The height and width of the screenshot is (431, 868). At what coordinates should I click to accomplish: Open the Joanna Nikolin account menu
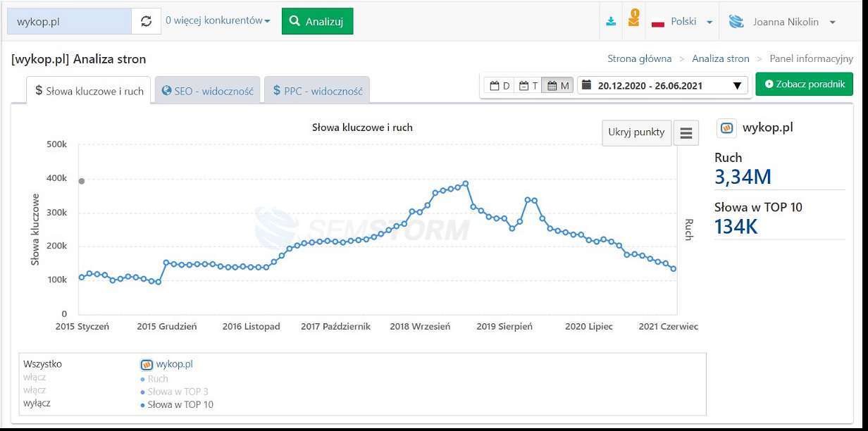782,22
